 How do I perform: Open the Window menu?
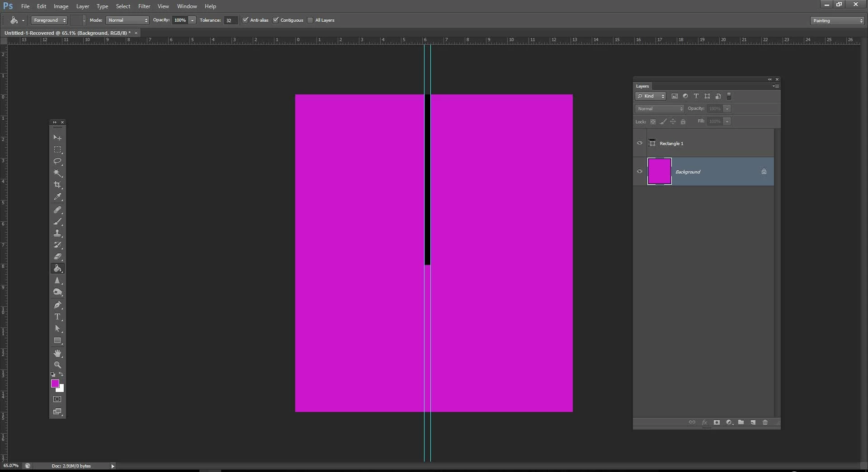[187, 6]
